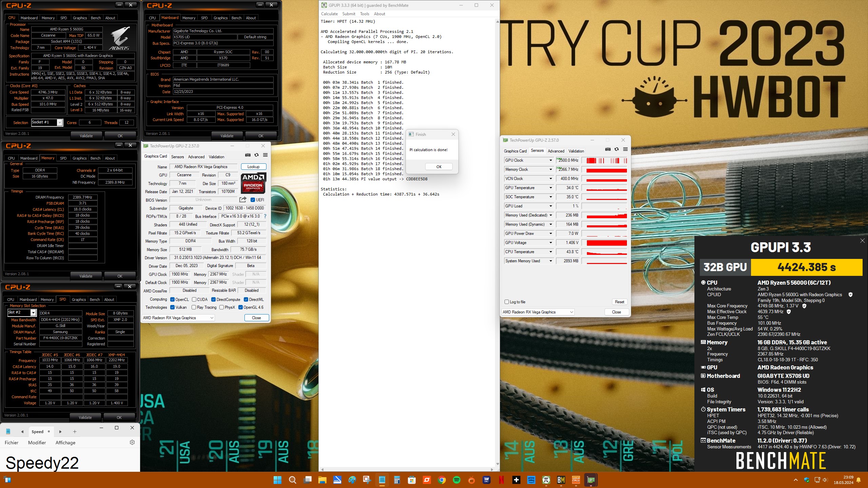Click the BIOS share/export icon in GPU-Z
868x488 pixels.
pyautogui.click(x=243, y=200)
